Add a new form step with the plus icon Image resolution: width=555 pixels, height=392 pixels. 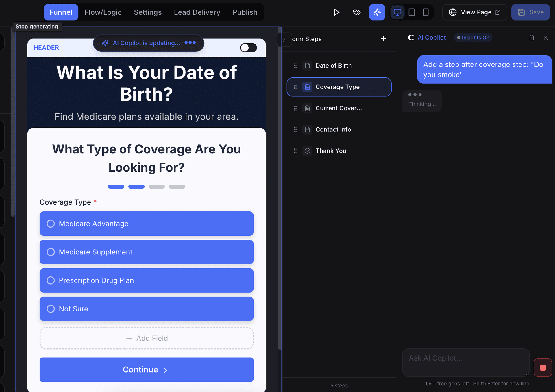pyautogui.click(x=383, y=38)
